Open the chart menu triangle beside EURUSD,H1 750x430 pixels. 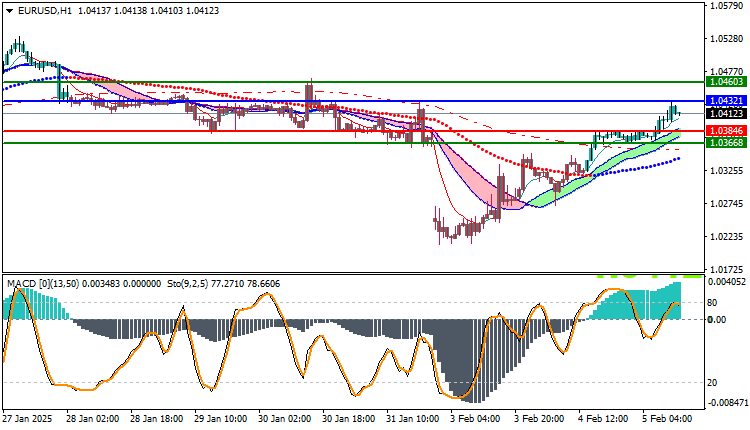click(10, 11)
